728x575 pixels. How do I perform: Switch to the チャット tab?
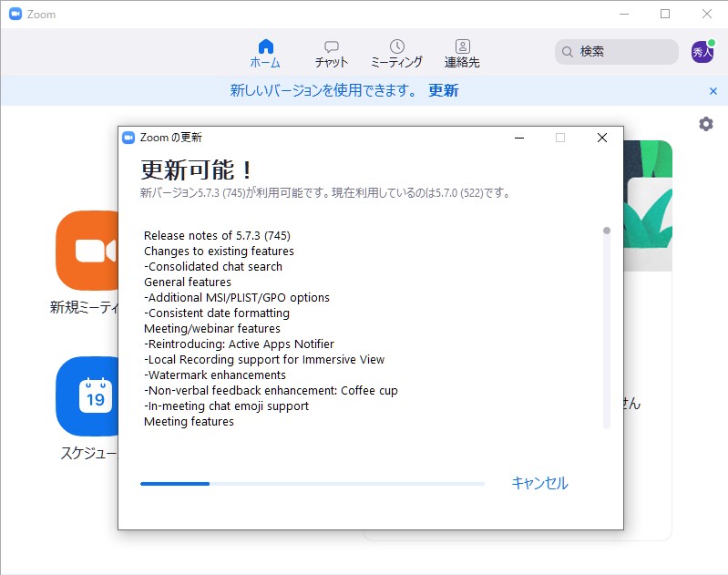(x=331, y=54)
